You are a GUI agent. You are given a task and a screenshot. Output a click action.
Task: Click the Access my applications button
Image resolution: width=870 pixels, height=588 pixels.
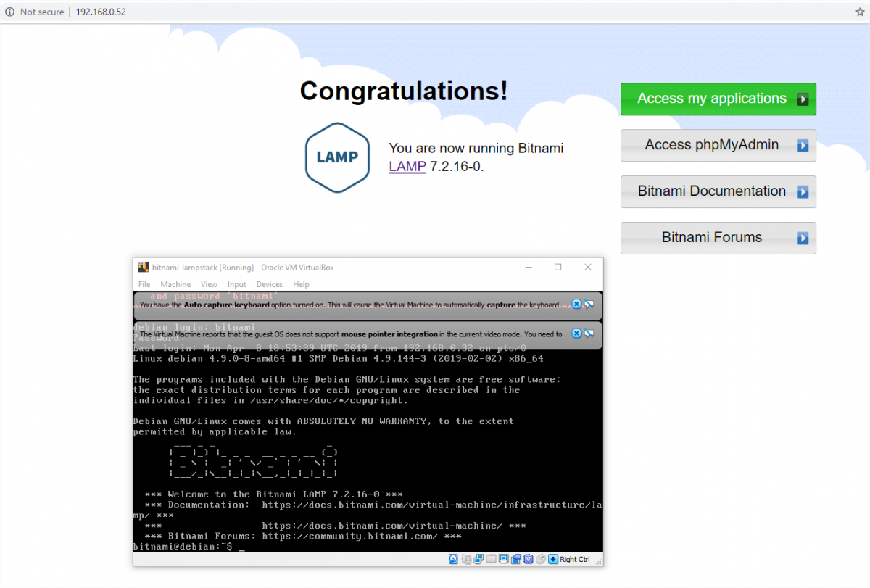coord(718,99)
